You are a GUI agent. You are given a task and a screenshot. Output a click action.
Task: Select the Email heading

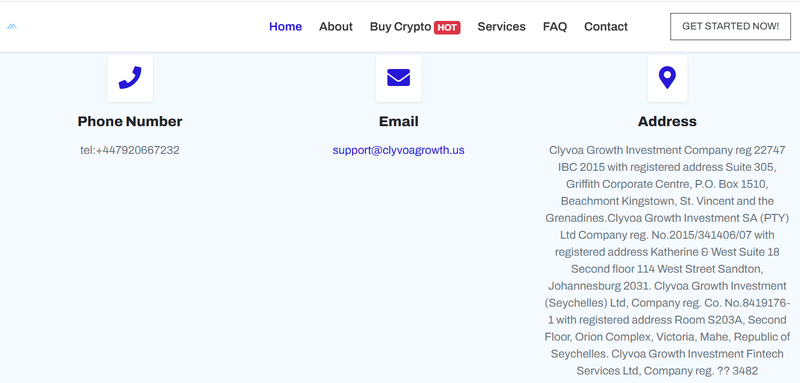[x=398, y=121]
